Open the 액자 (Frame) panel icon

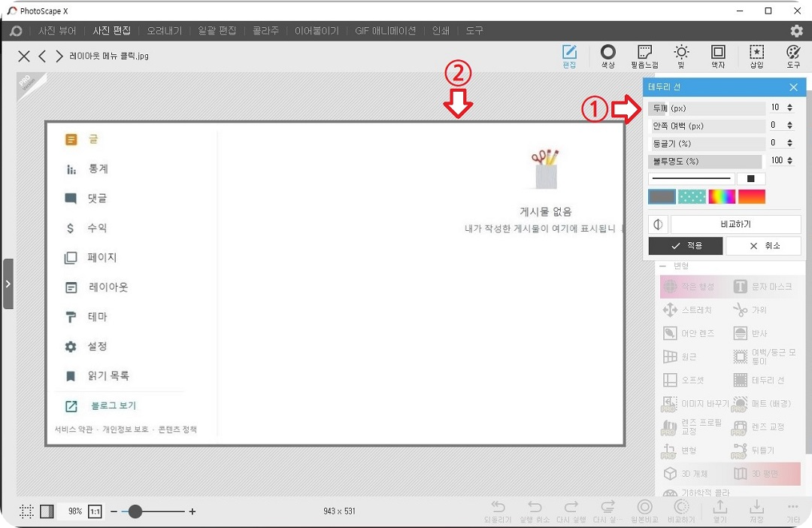point(717,56)
